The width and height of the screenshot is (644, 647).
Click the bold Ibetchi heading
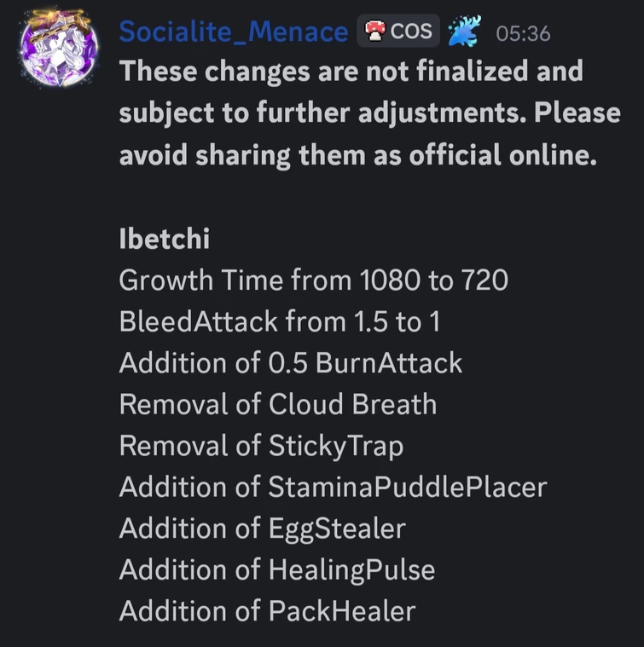tap(164, 239)
